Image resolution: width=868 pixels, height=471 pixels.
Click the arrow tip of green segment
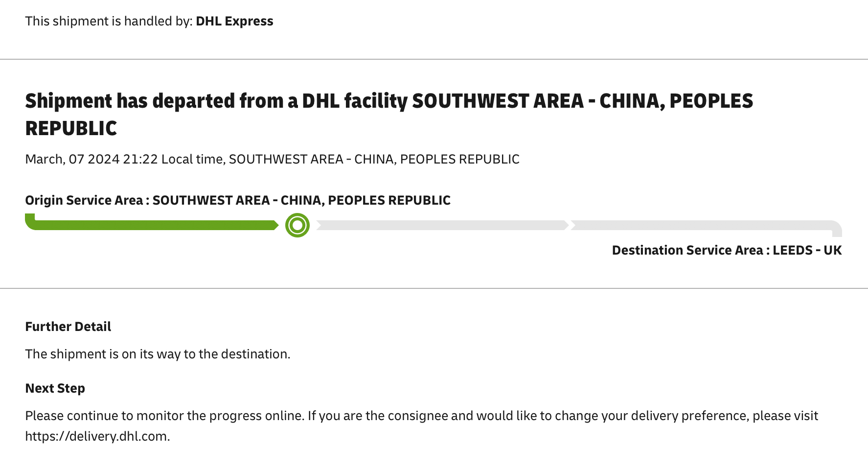tap(275, 225)
